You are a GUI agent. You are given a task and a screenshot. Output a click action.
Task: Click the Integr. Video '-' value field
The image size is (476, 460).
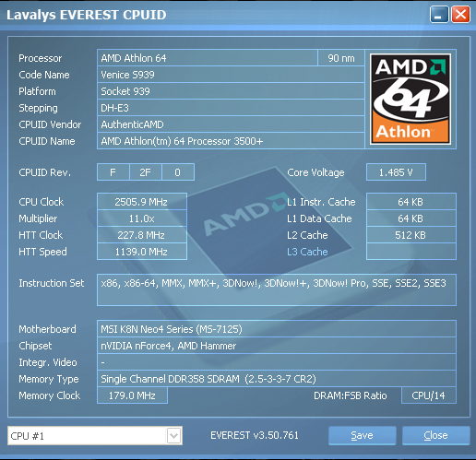point(277,362)
